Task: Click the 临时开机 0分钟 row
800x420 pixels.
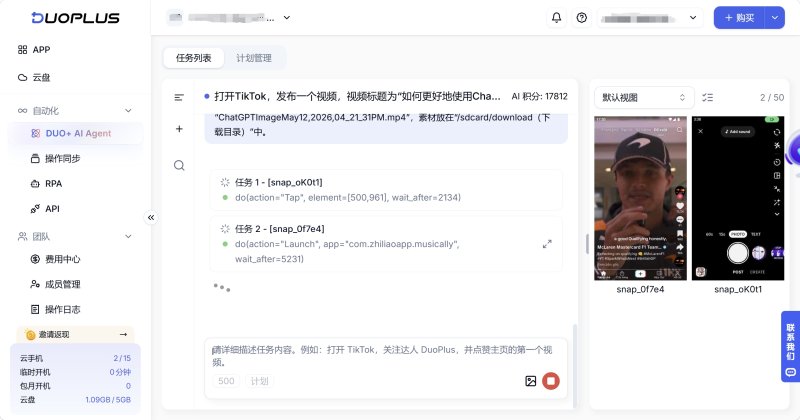Action: tap(75, 372)
